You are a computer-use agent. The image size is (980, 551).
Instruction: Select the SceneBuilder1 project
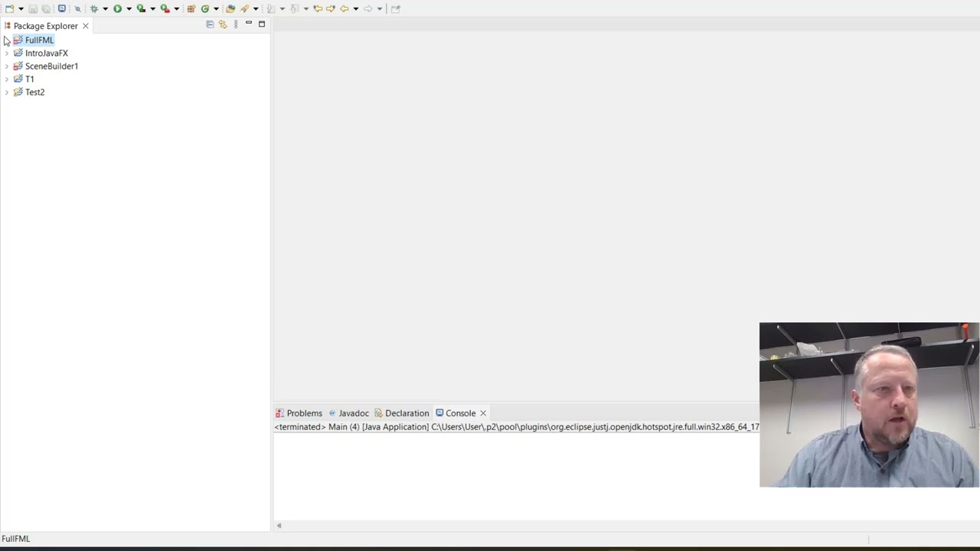click(x=51, y=66)
